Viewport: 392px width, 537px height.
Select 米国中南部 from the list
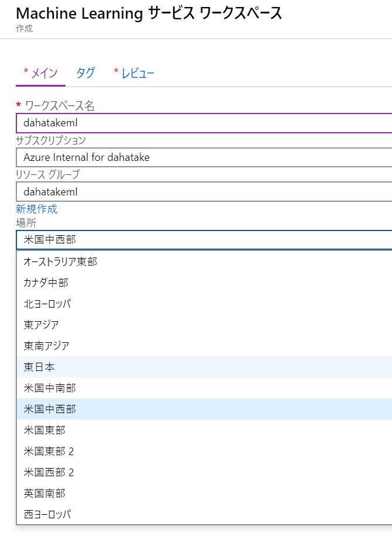point(204,388)
